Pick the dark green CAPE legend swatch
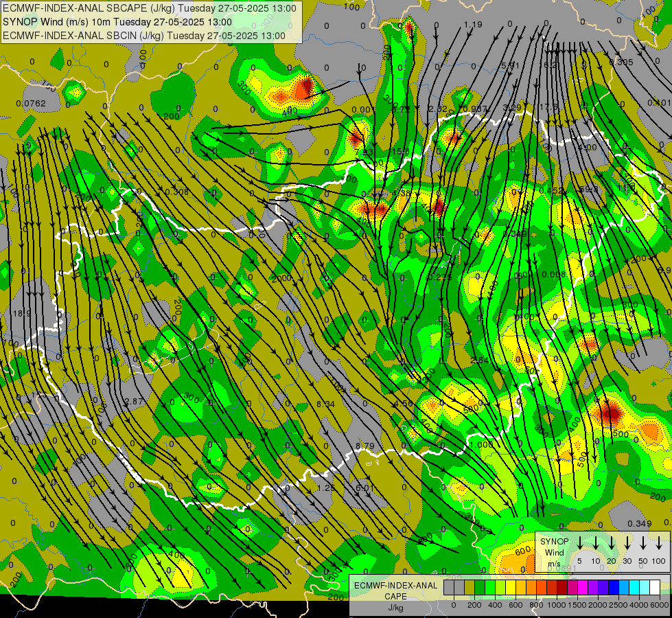This screenshot has width=672, height=618. (x=480, y=588)
